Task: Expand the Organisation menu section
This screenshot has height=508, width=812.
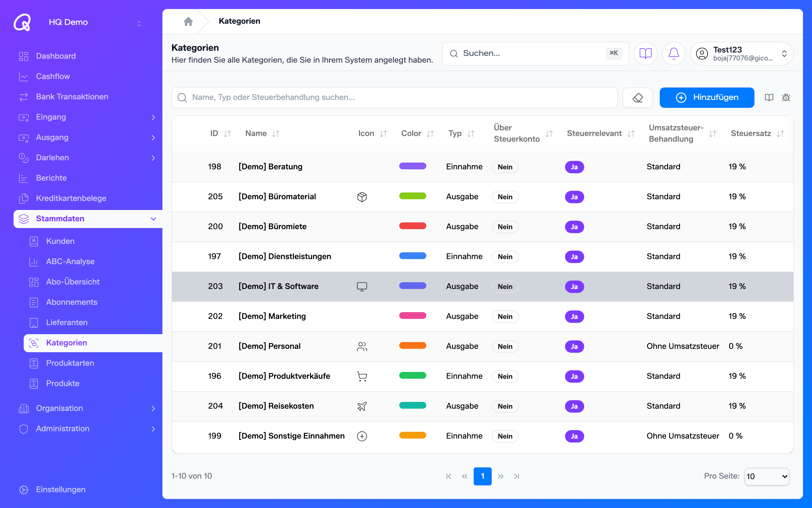Action: point(88,408)
